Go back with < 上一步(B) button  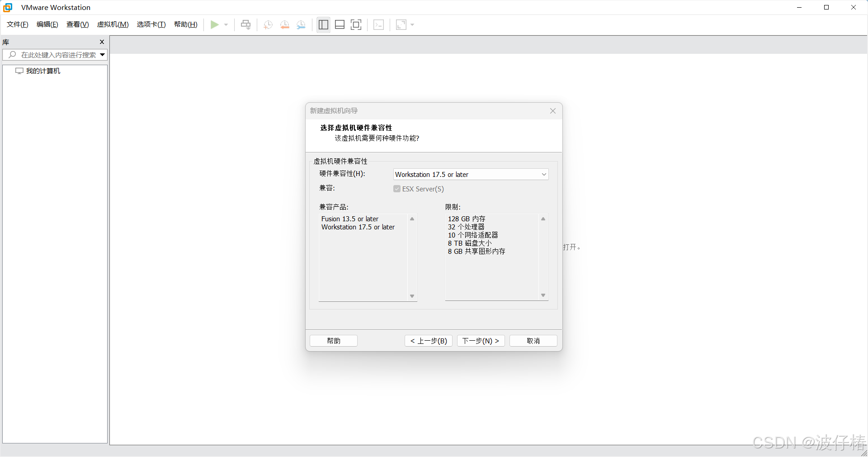pos(429,341)
